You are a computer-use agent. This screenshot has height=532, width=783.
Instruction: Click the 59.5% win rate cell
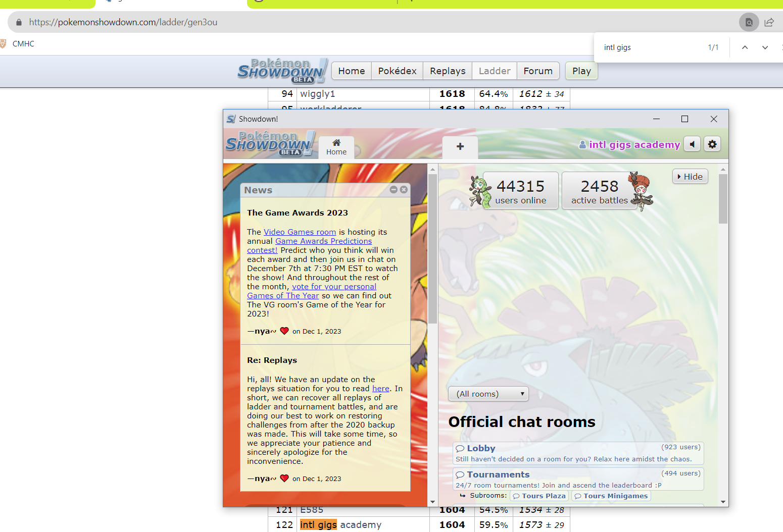tap(494, 525)
